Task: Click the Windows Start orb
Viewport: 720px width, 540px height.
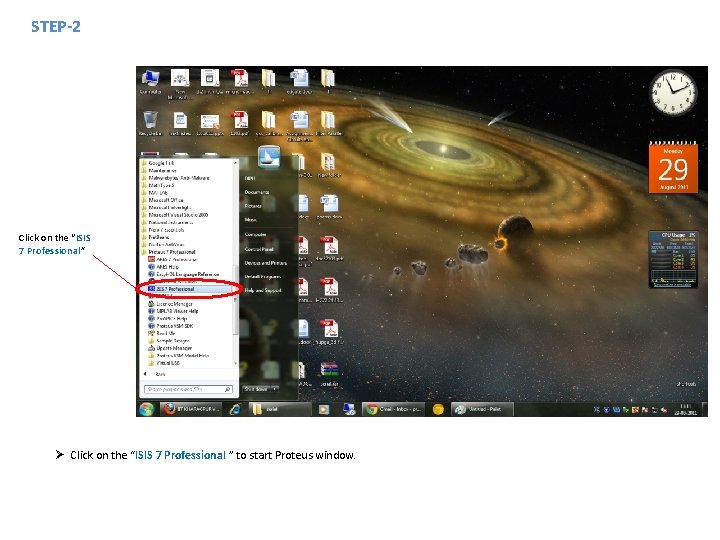Action: tap(147, 409)
